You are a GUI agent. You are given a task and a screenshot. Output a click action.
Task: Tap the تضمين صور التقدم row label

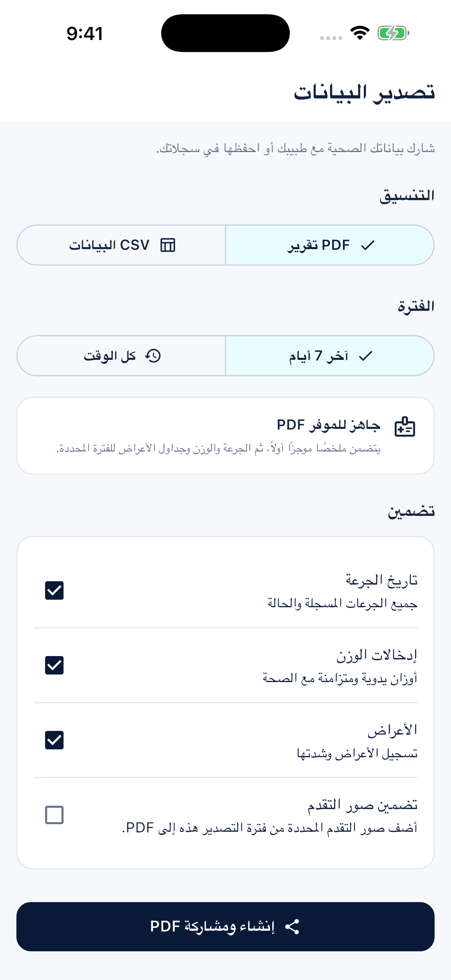(x=363, y=804)
